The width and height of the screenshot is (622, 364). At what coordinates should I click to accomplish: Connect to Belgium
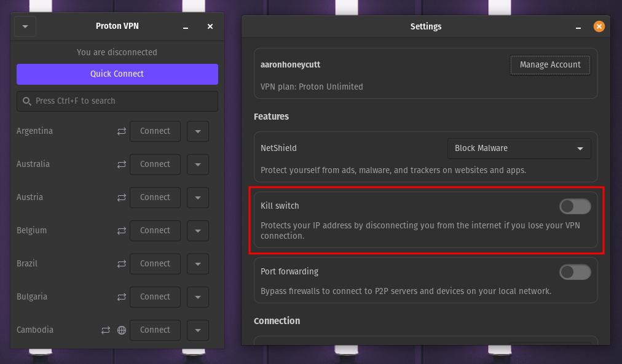[155, 230]
